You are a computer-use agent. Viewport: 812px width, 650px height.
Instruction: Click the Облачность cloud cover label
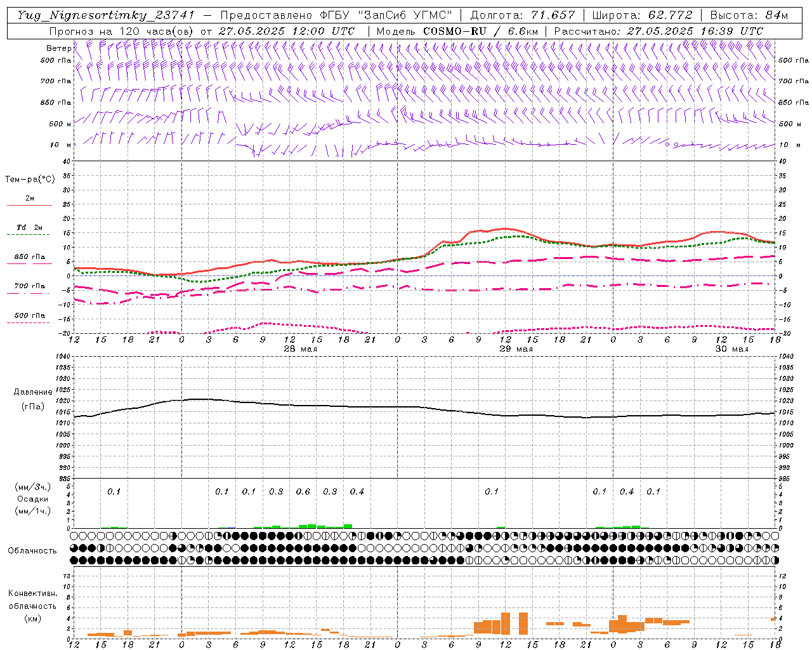point(32,550)
